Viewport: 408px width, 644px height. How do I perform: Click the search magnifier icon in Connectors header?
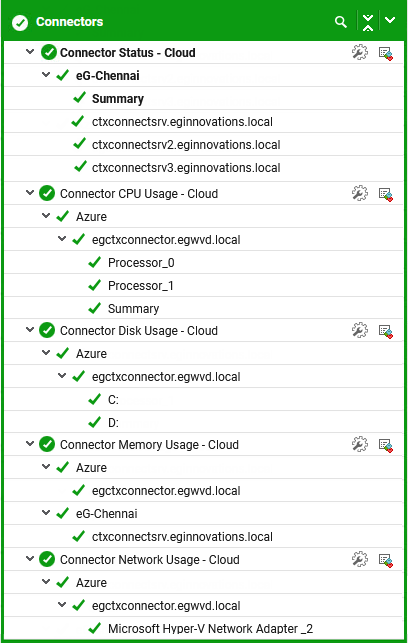341,22
